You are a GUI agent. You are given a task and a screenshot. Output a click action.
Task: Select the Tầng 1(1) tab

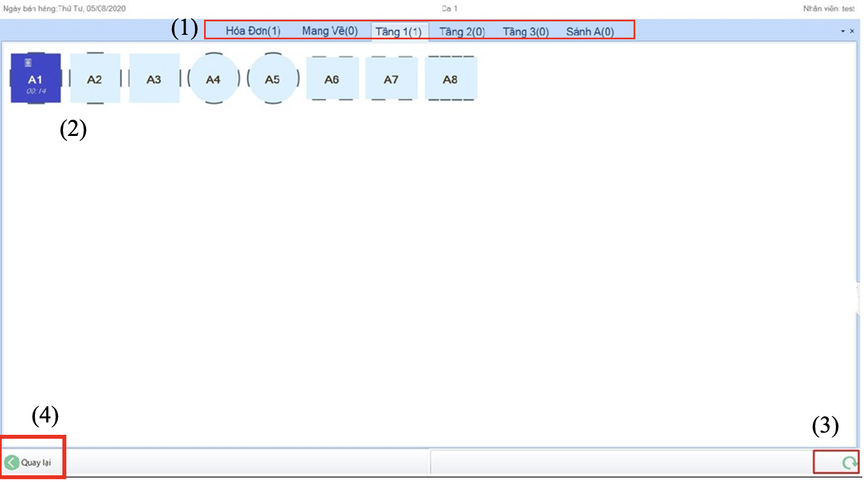coord(399,31)
